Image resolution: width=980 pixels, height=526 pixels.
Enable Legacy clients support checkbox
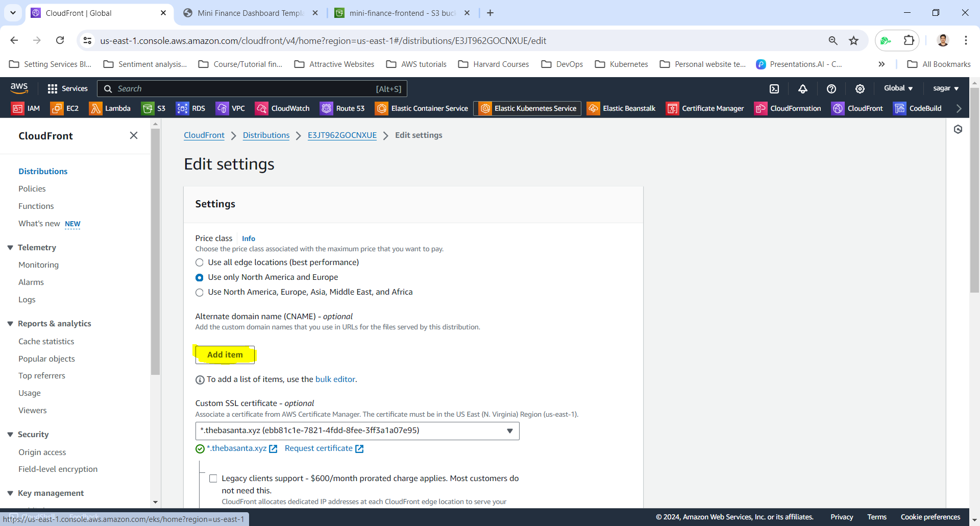click(x=213, y=479)
